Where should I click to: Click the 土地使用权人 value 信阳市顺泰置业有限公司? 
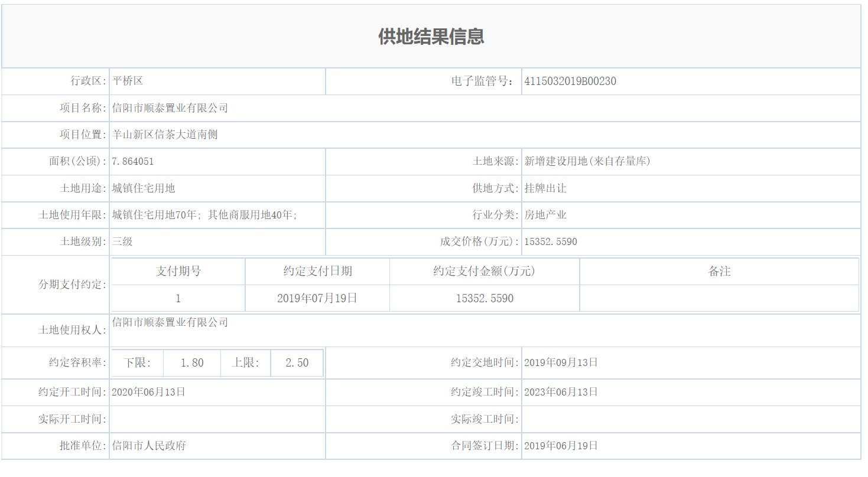coord(170,322)
